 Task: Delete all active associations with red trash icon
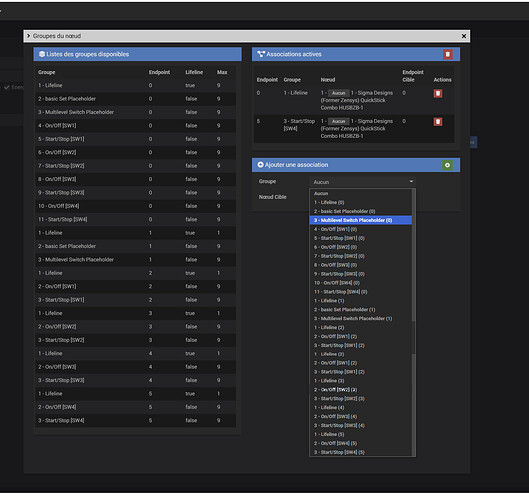[447, 54]
